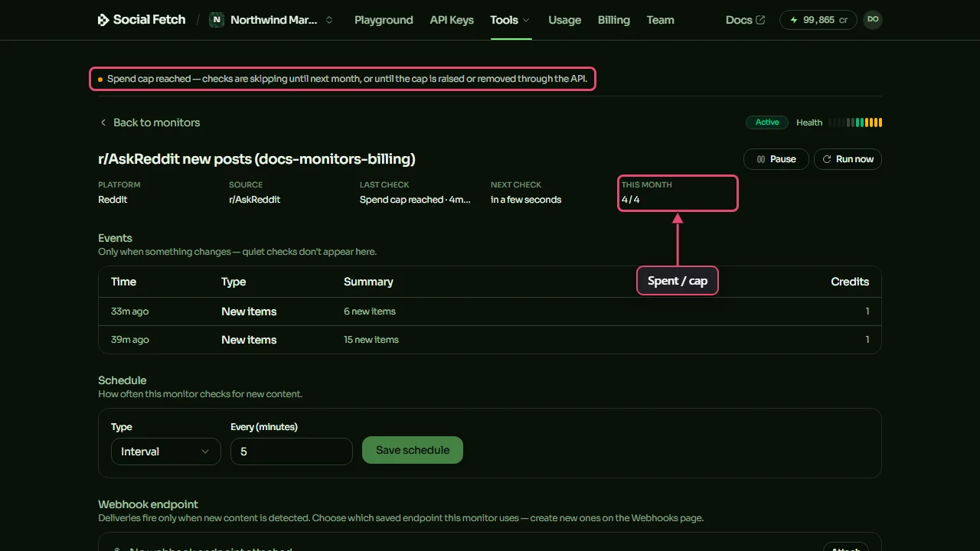Viewport: 980px width, 551px height.
Task: Click the Social Fetch logo icon
Action: (103, 20)
